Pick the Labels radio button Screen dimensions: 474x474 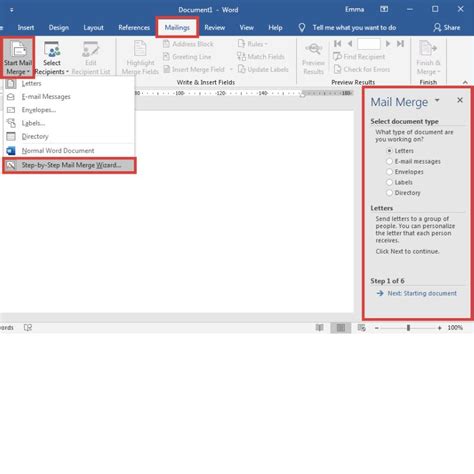[x=389, y=182]
